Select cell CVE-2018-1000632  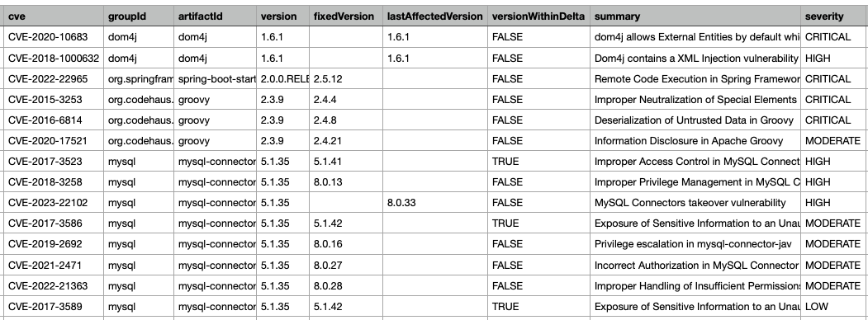(x=54, y=58)
